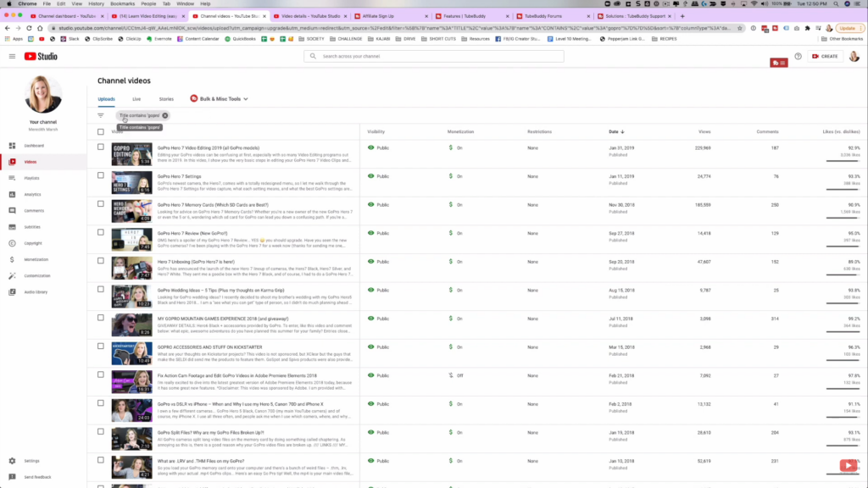Image resolution: width=868 pixels, height=488 pixels.
Task: Open the filter icon above video list
Action: 101,115
